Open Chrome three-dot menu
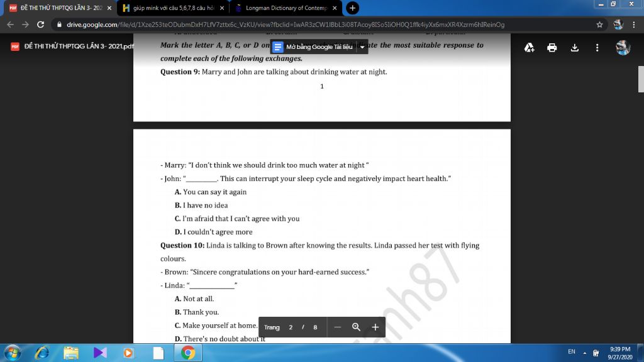 634,25
